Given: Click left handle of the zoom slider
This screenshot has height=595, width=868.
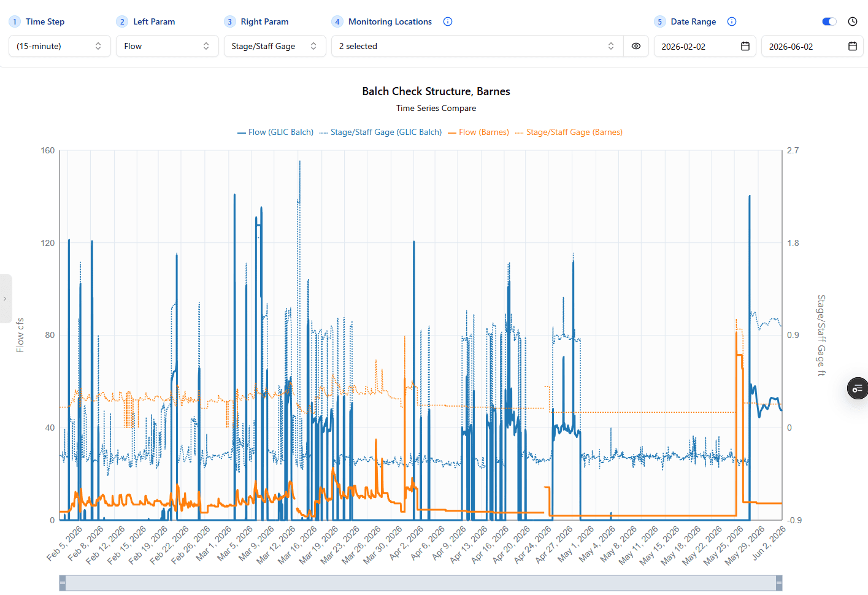Looking at the screenshot, I should coord(63,583).
